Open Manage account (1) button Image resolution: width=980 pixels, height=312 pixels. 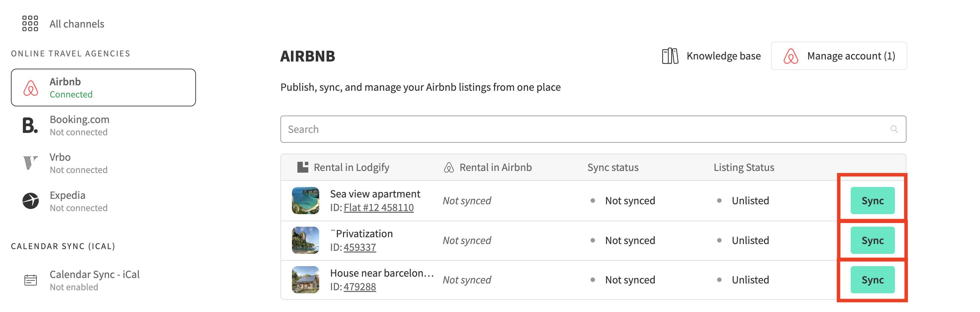pos(838,56)
